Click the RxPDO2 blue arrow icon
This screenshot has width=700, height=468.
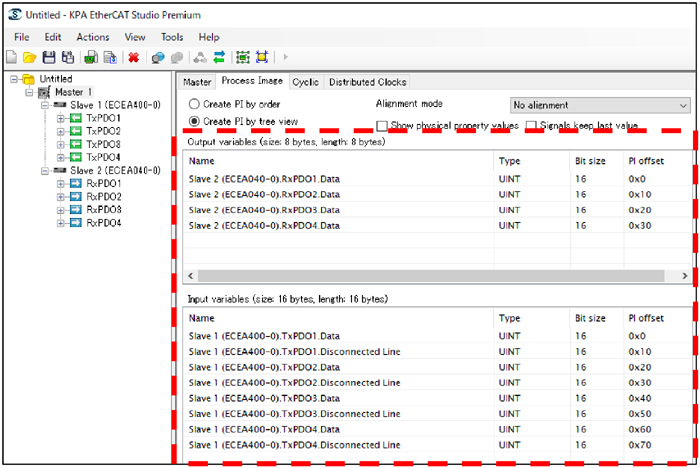click(75, 197)
